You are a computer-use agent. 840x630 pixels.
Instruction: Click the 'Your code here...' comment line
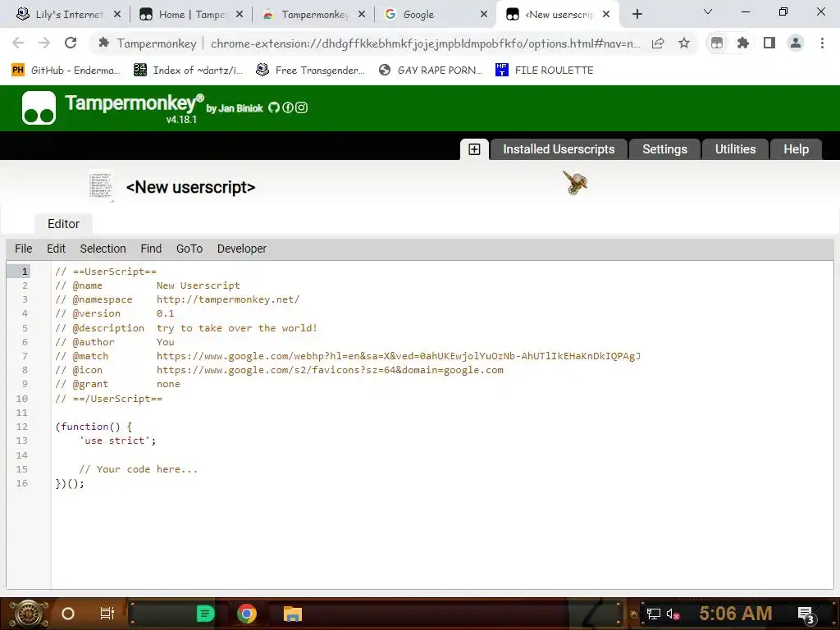point(138,468)
